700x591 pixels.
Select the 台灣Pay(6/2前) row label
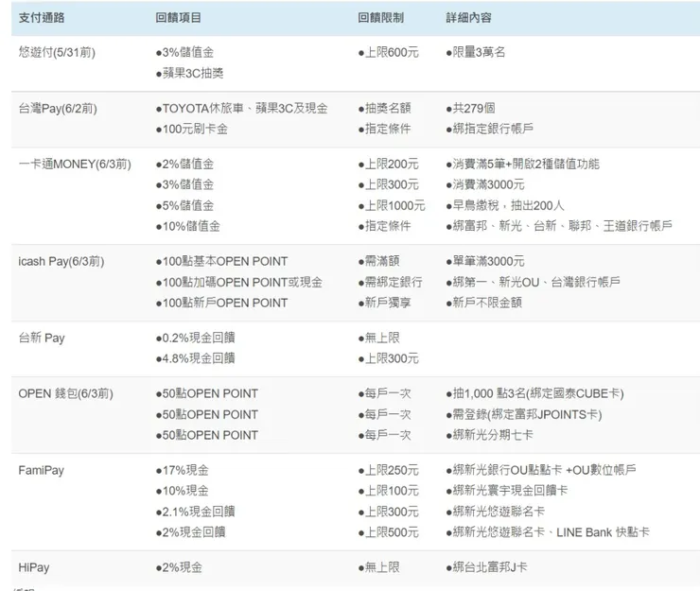coord(58,109)
